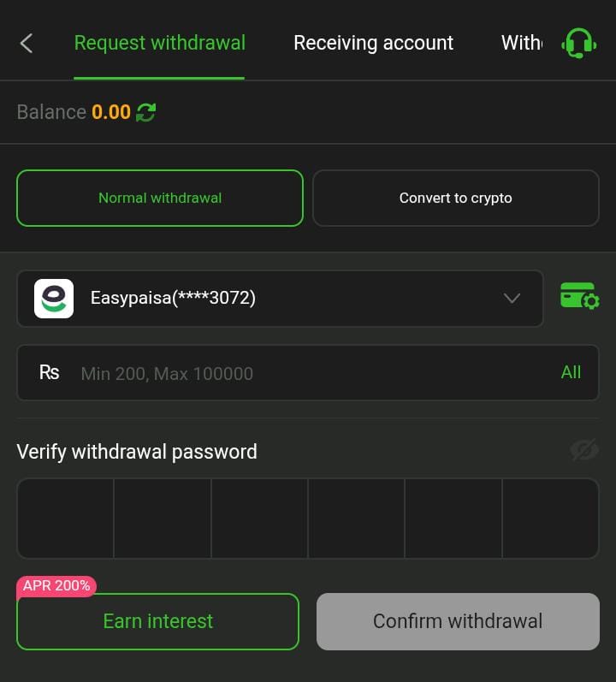The width and height of the screenshot is (616, 682).
Task: Tap the Easypaisa logo icon
Action: pos(54,299)
